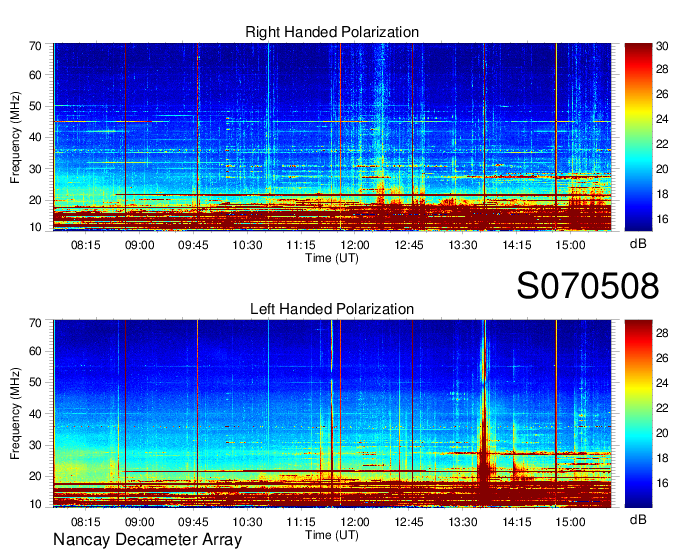Click the 13:30 time tick of Right Handed plot
The height and width of the screenshot is (552, 680).
click(463, 245)
